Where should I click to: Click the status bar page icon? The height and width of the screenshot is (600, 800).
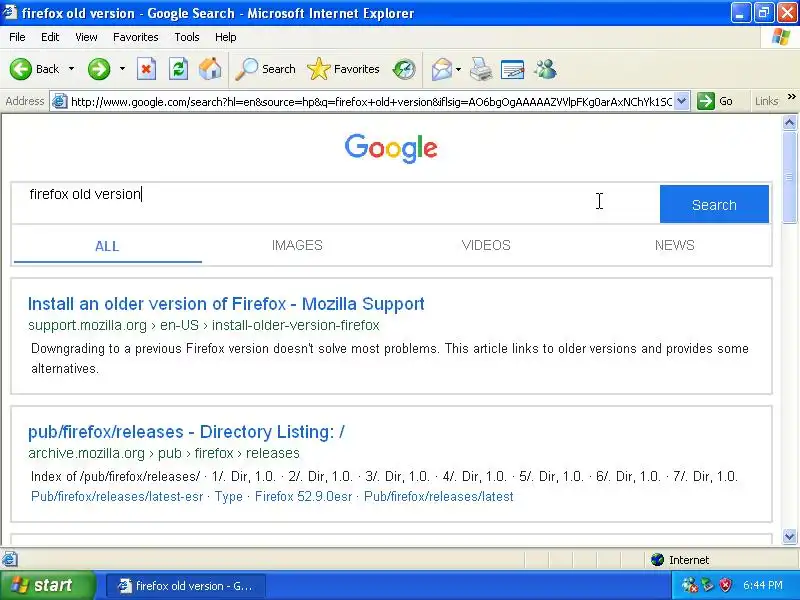[x=10, y=559]
